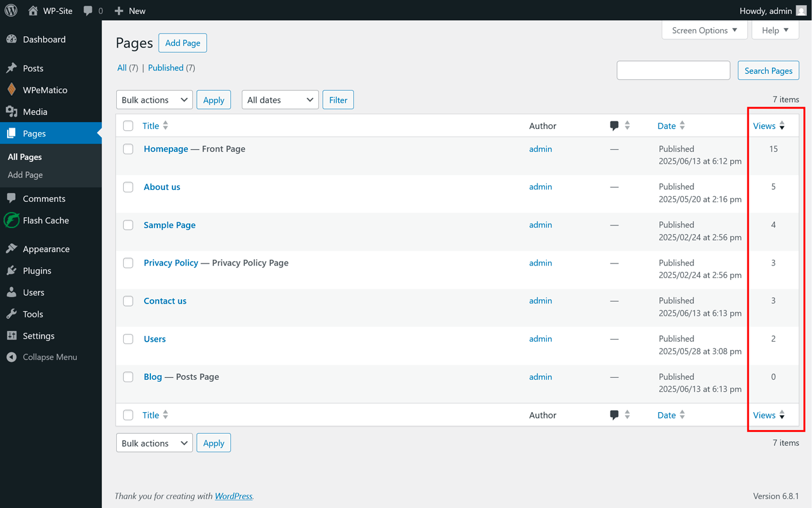Switch to the Published pages view
This screenshot has width=812, height=508.
tap(166, 67)
